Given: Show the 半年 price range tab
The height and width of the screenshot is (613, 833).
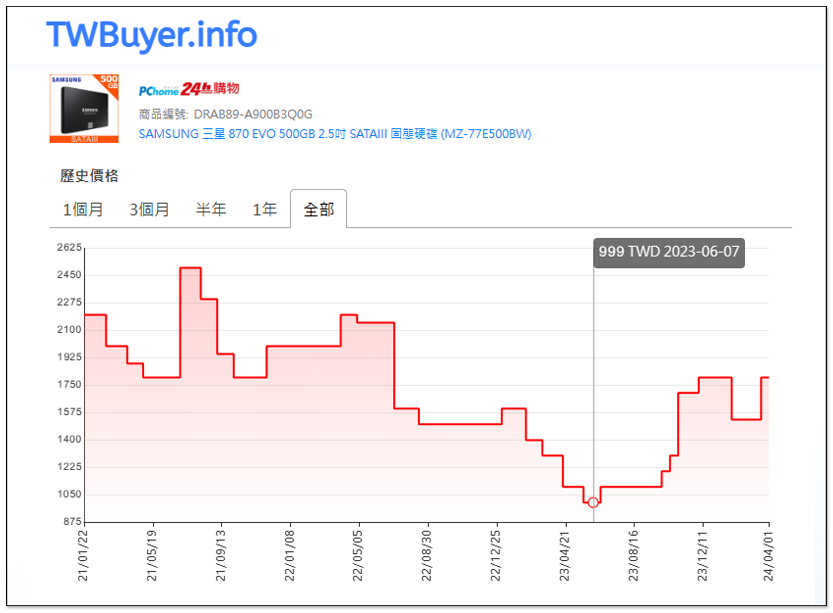Looking at the screenshot, I should pyautogui.click(x=211, y=210).
